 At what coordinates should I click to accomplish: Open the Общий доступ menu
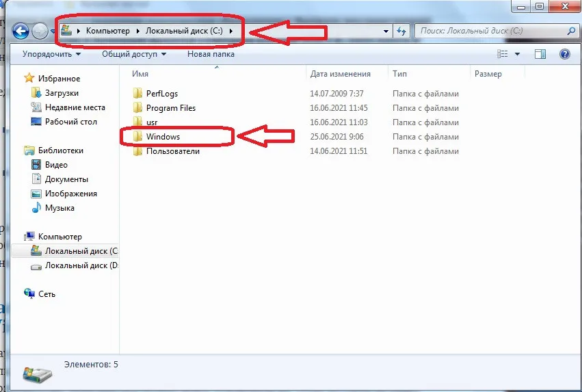(x=134, y=54)
